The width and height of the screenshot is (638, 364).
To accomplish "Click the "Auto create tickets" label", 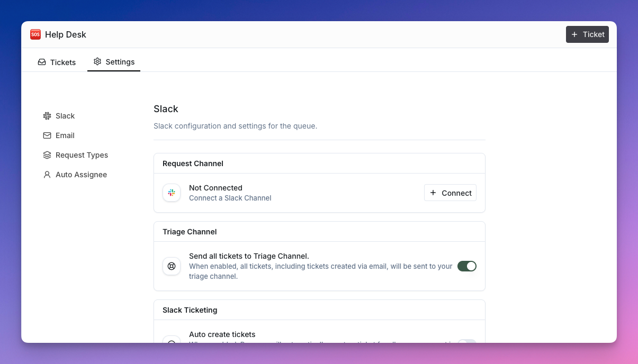I will tap(222, 334).
